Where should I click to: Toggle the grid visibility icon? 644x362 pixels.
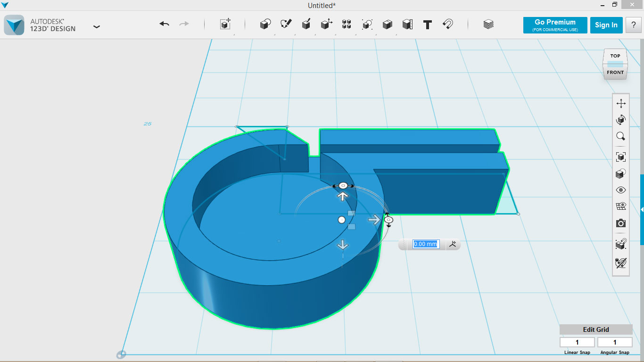click(621, 206)
